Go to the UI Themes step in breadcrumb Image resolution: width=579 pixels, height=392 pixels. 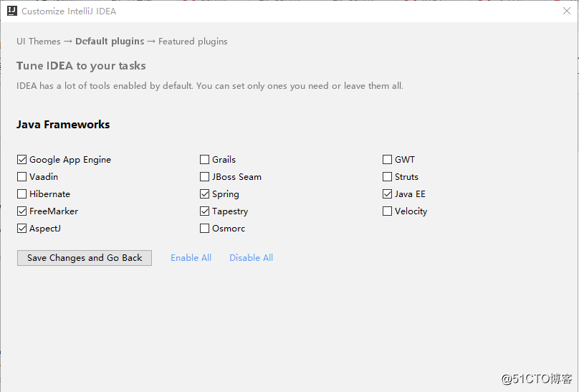pos(39,42)
